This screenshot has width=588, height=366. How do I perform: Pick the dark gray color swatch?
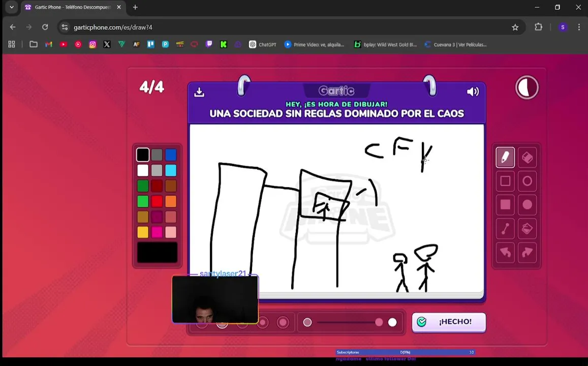pyautogui.click(x=157, y=155)
